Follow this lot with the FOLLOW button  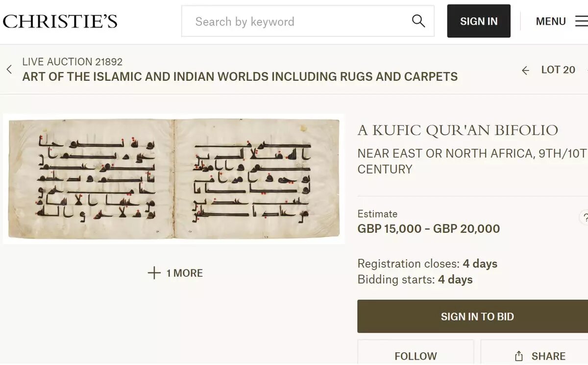pyautogui.click(x=416, y=356)
